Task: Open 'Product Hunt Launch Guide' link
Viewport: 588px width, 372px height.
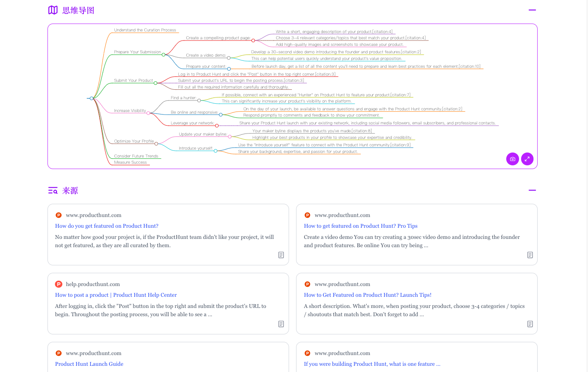Action: pos(89,364)
